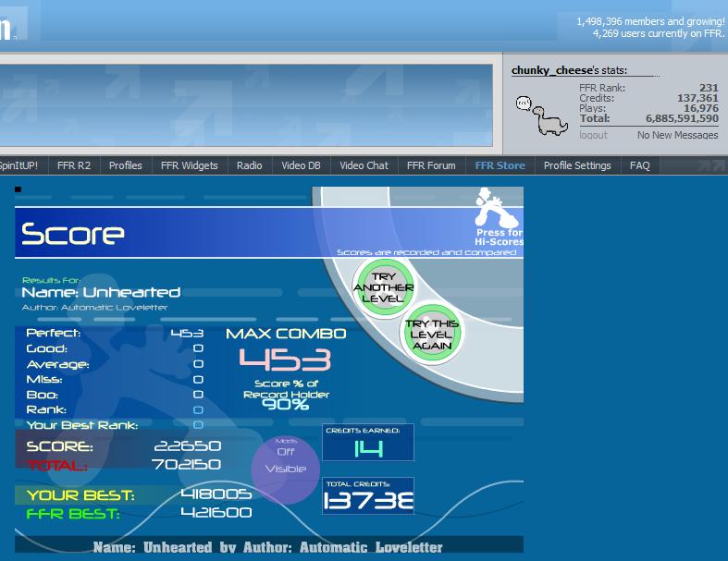Open the FAQ page
The height and width of the screenshot is (561, 728).
click(x=640, y=165)
